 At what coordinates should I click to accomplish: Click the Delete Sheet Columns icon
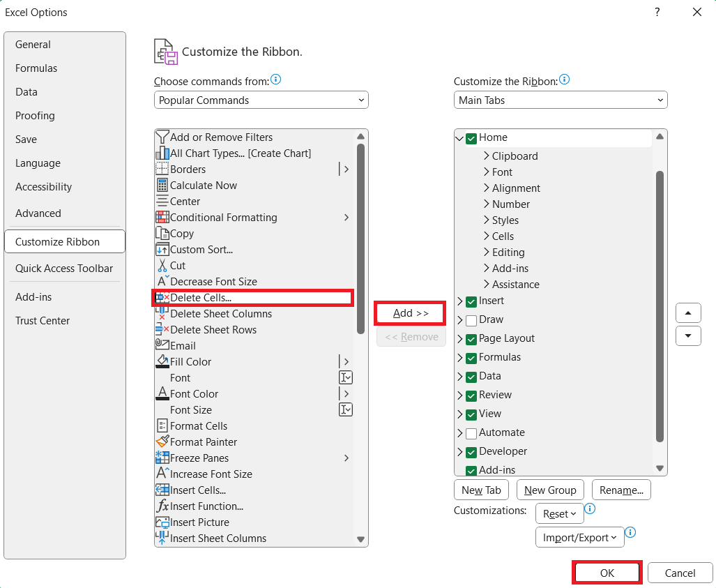[162, 313]
